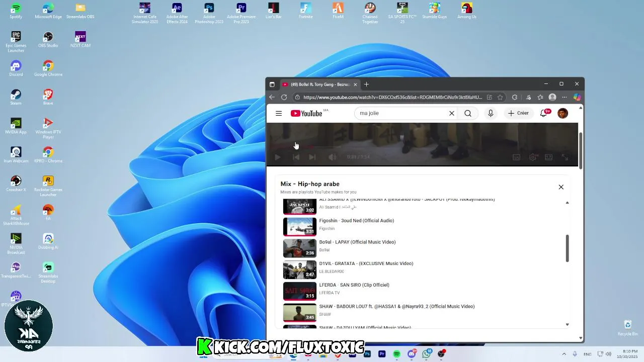Toggle fullscreen in the video player
The image size is (644, 362).
click(x=565, y=157)
